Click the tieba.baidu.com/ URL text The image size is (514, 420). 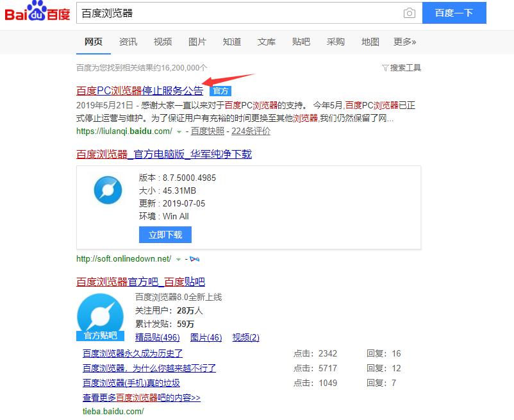point(113,411)
